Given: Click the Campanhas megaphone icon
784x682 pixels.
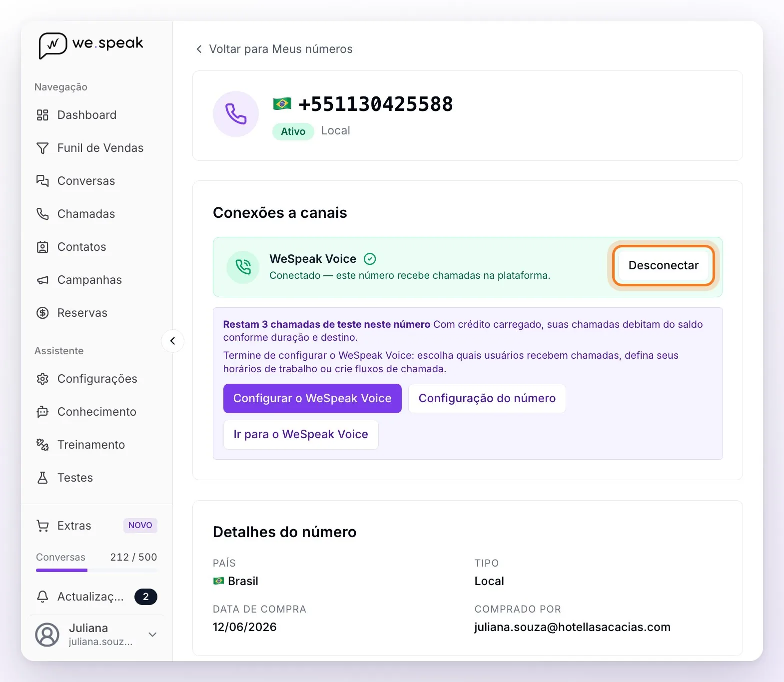Looking at the screenshot, I should click(42, 280).
